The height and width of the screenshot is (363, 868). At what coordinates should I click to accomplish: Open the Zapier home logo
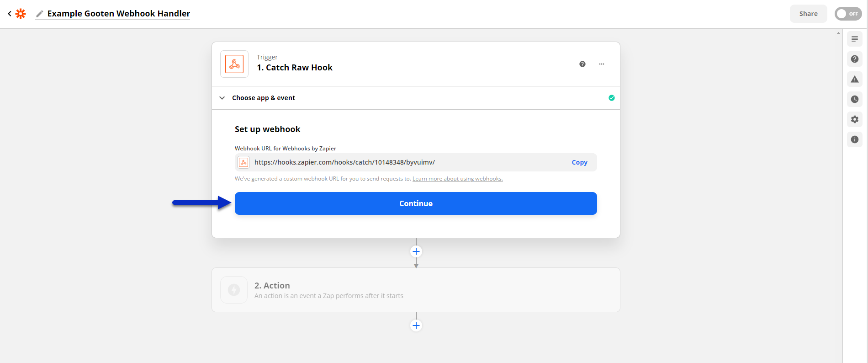tap(21, 14)
